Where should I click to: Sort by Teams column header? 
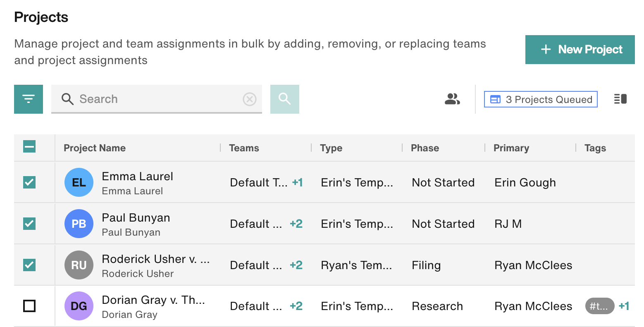click(x=244, y=148)
